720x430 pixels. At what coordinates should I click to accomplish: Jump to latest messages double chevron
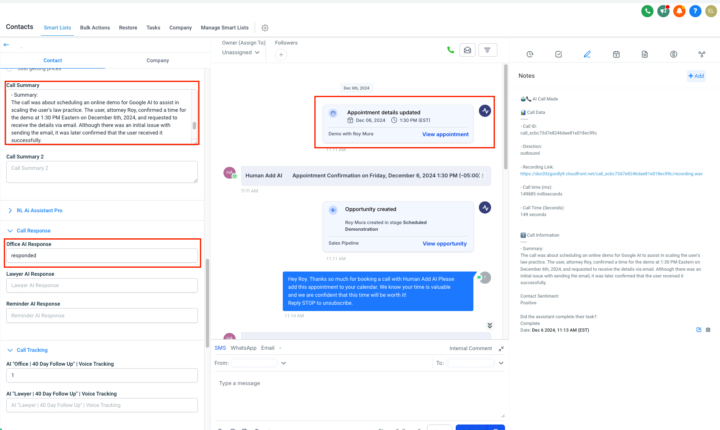(x=490, y=325)
